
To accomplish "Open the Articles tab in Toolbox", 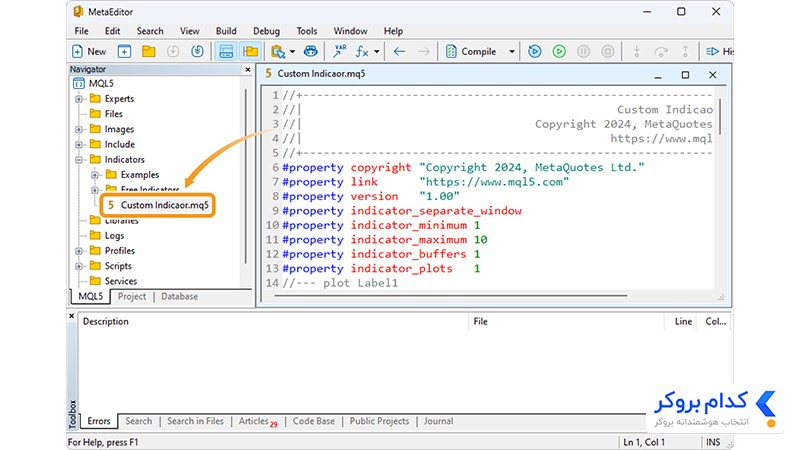I will point(258,421).
